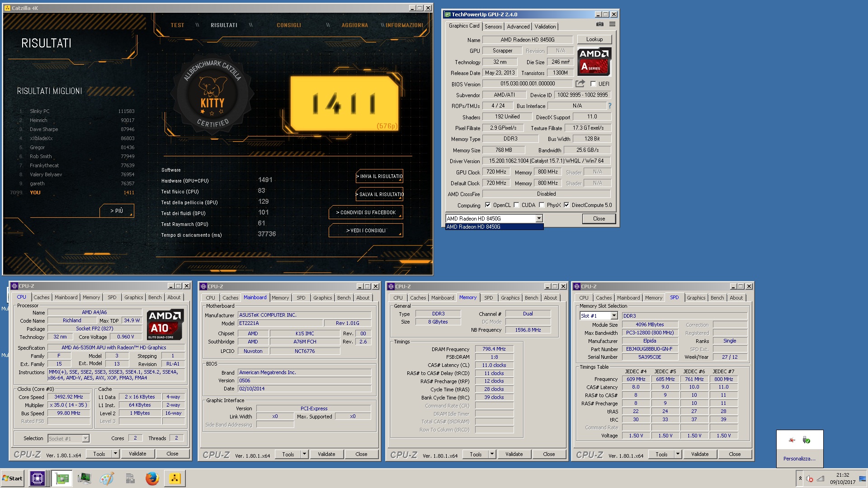Image resolution: width=868 pixels, height=488 pixels.
Task: Click CONDIVIDI SU FACEBOOK button
Action: click(366, 212)
